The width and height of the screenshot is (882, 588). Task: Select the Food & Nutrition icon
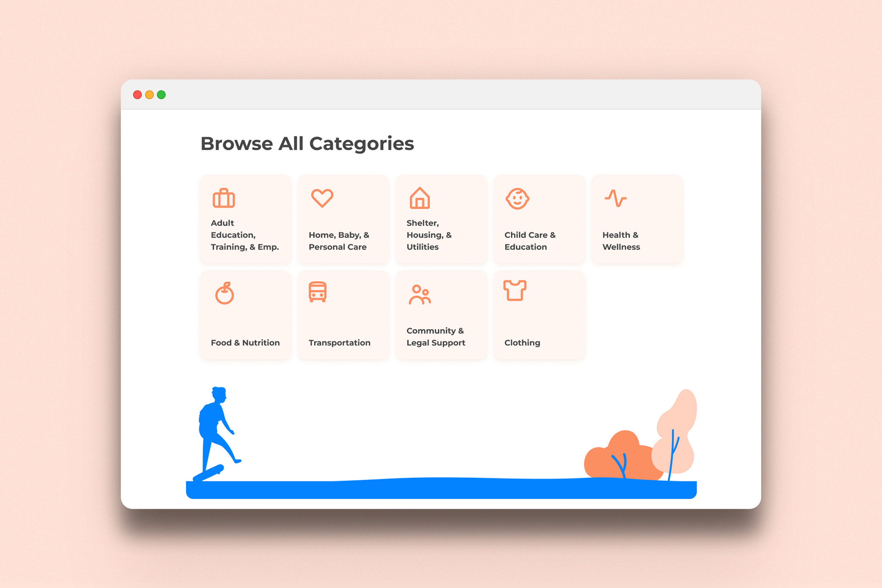225,293
